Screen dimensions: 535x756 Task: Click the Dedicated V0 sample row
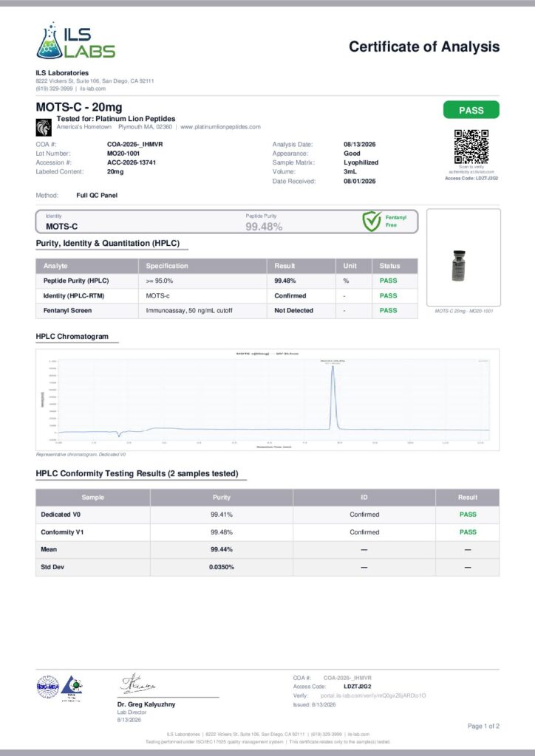267,515
